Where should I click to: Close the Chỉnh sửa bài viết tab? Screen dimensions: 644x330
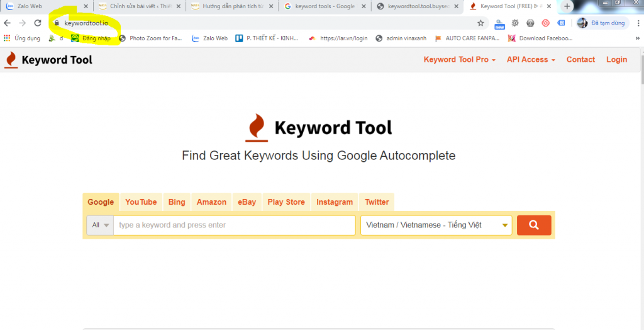178,6
